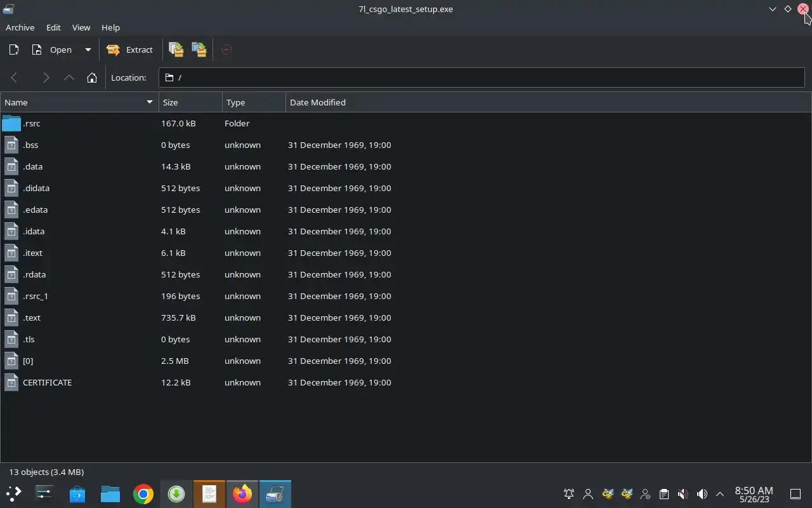Viewport: 812px width, 508px height.
Task: Click the file icon next to .text
Action: coord(11,317)
